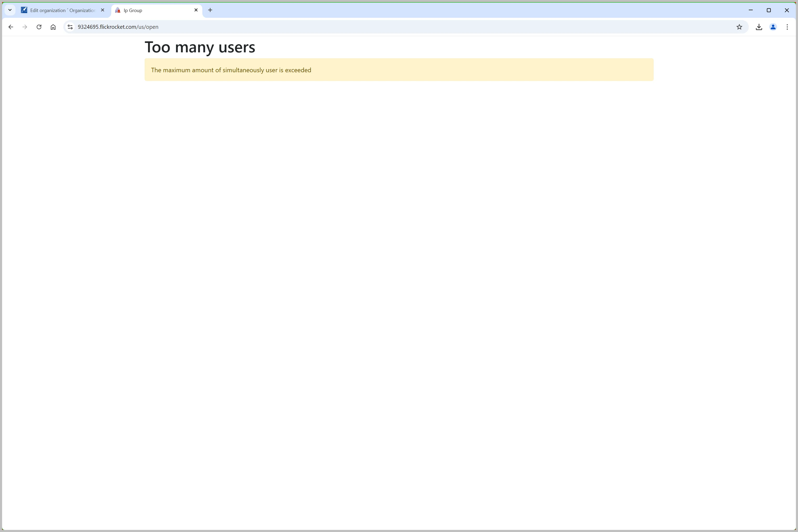The width and height of the screenshot is (798, 532).
Task: Open the tab search dropdown arrow
Action: tap(10, 10)
